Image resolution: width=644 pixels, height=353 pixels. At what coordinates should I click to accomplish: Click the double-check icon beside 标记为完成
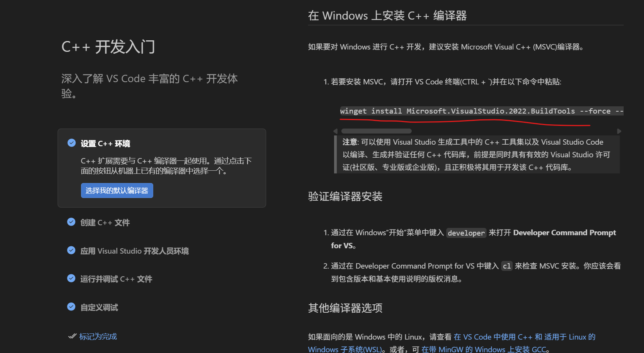click(72, 336)
